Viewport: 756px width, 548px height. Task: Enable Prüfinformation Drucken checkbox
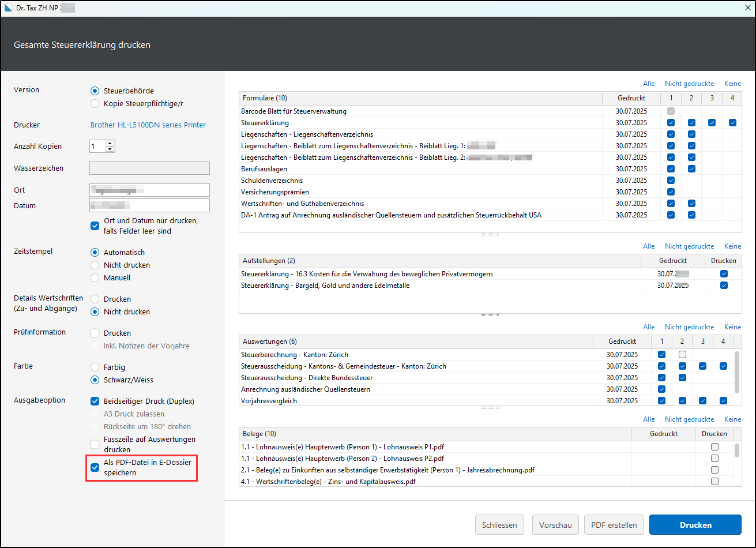[95, 333]
